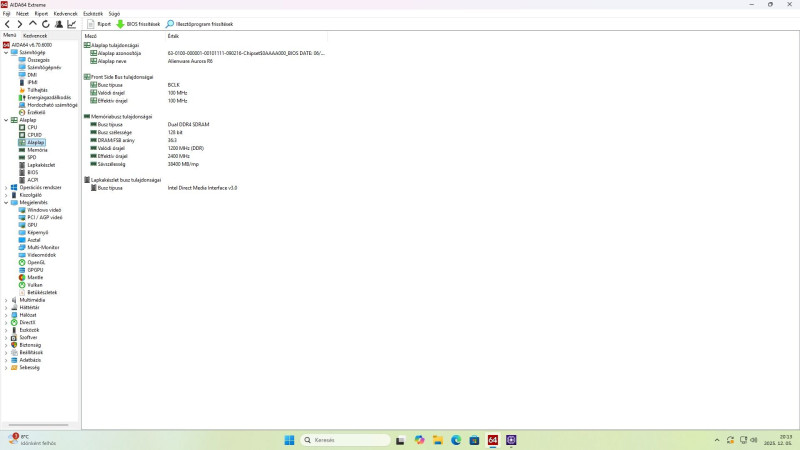800x450 pixels.
Task: Click the Érzékelő gauge icon
Action: tap(22, 112)
